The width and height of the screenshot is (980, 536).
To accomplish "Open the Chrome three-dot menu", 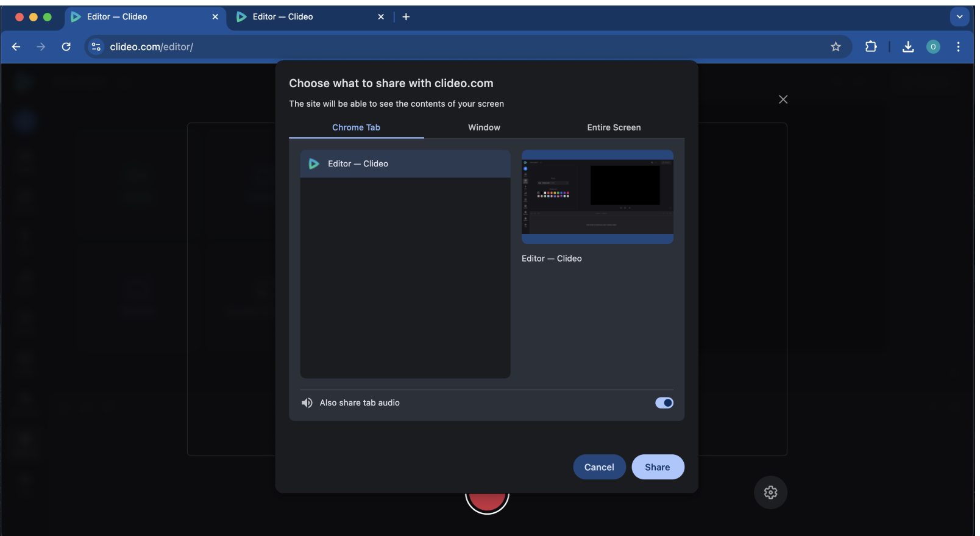I will coord(958,47).
